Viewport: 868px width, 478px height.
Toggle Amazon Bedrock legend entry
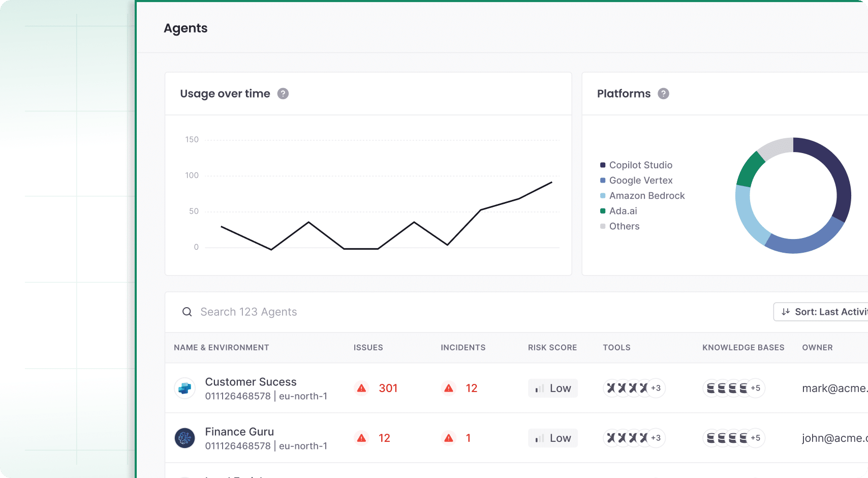coord(646,196)
